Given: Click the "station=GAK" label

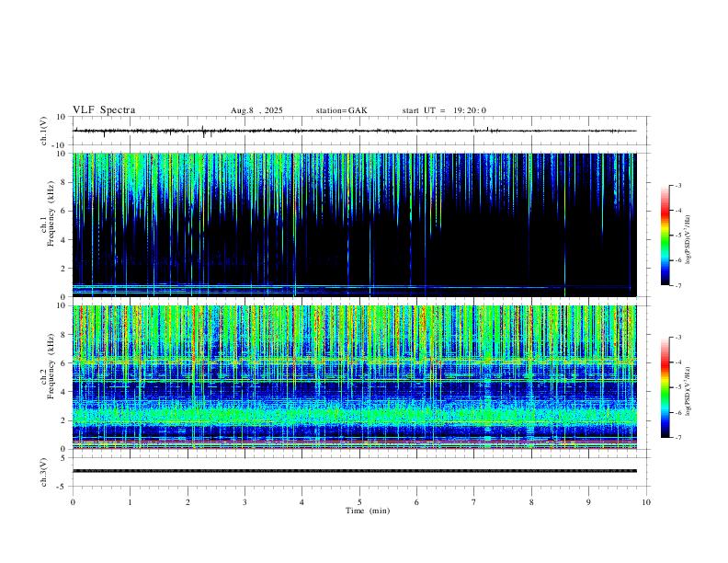Looking at the screenshot, I should pos(342,110).
